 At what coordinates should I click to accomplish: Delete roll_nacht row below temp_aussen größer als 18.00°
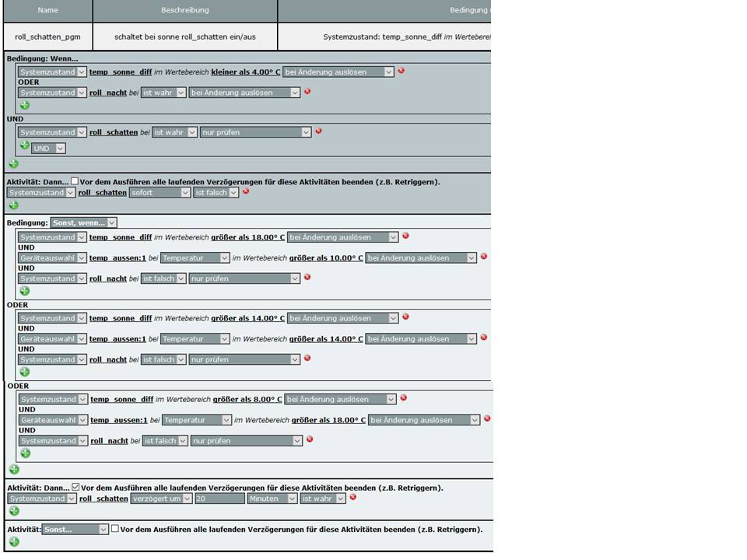coord(310,439)
